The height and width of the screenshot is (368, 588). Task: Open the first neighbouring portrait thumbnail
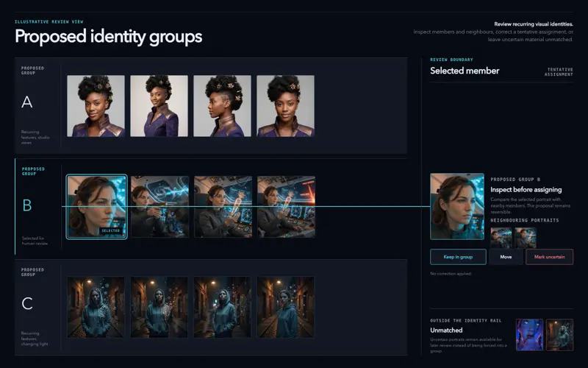501,238
